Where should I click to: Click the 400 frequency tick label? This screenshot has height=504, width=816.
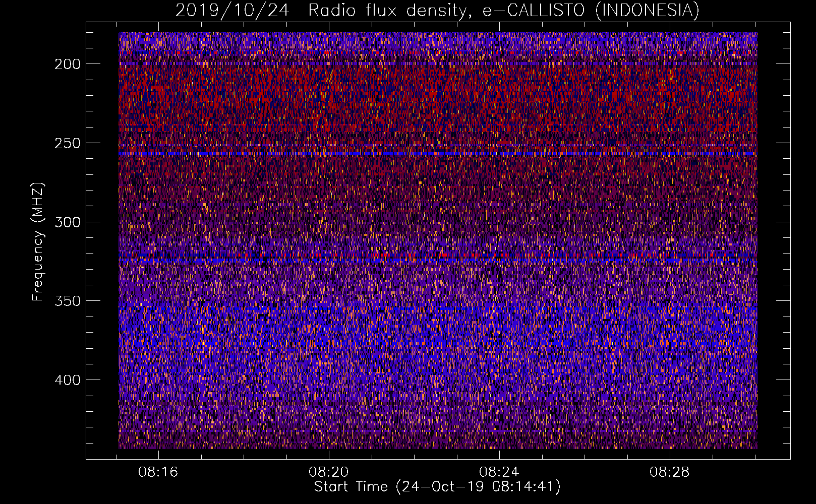pyautogui.click(x=68, y=380)
